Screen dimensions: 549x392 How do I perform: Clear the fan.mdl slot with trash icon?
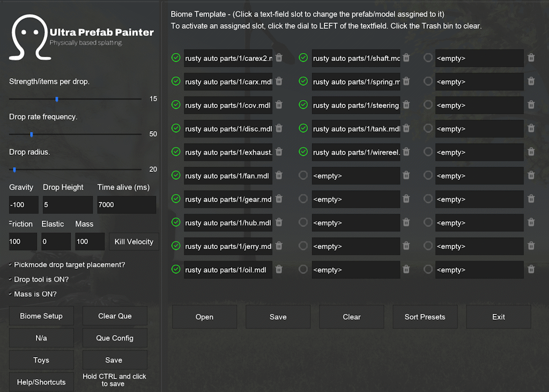click(279, 175)
